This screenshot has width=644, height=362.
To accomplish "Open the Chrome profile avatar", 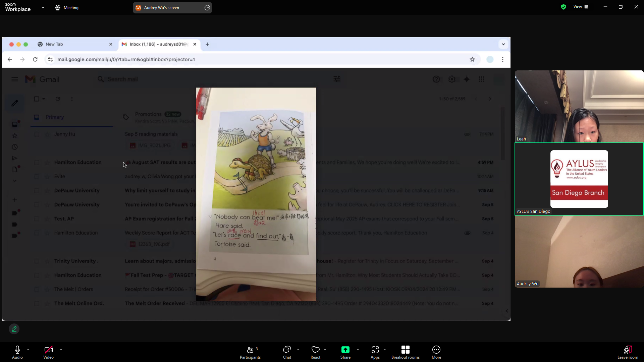I will pyautogui.click(x=490, y=59).
